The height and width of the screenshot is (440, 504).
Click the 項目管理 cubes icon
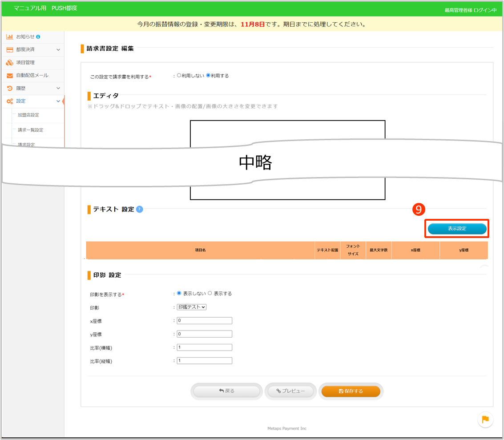(9, 63)
